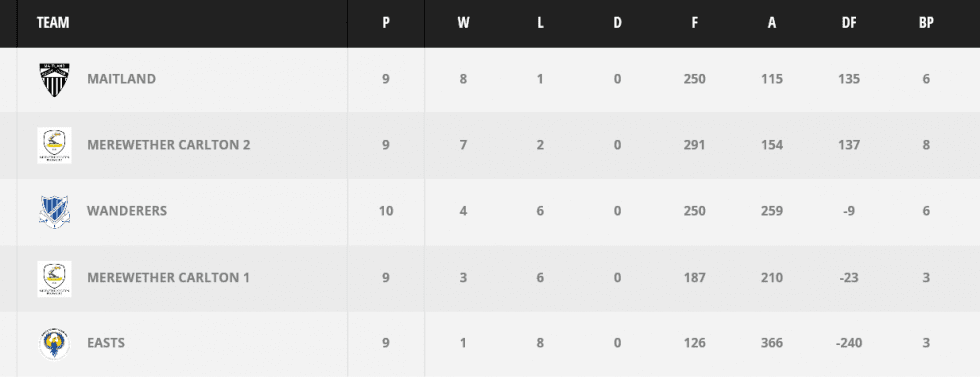980x380 pixels.
Task: Open the MAITLAND team name link
Action: pyautogui.click(x=121, y=79)
